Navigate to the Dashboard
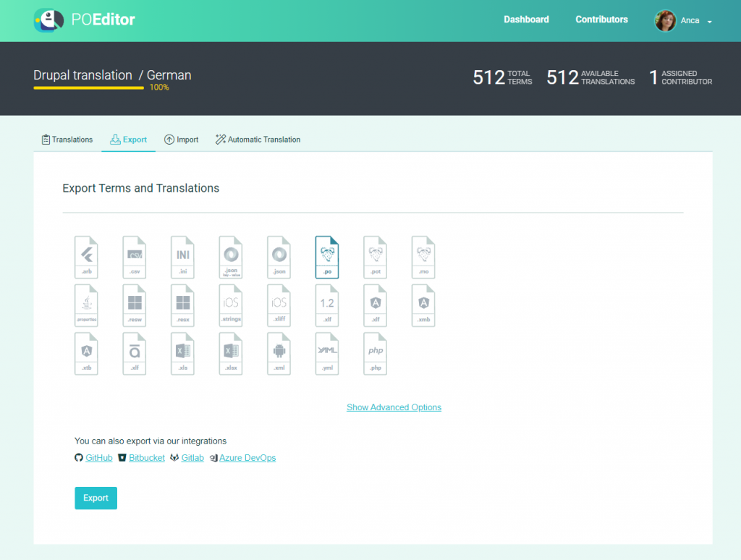 [x=526, y=20]
